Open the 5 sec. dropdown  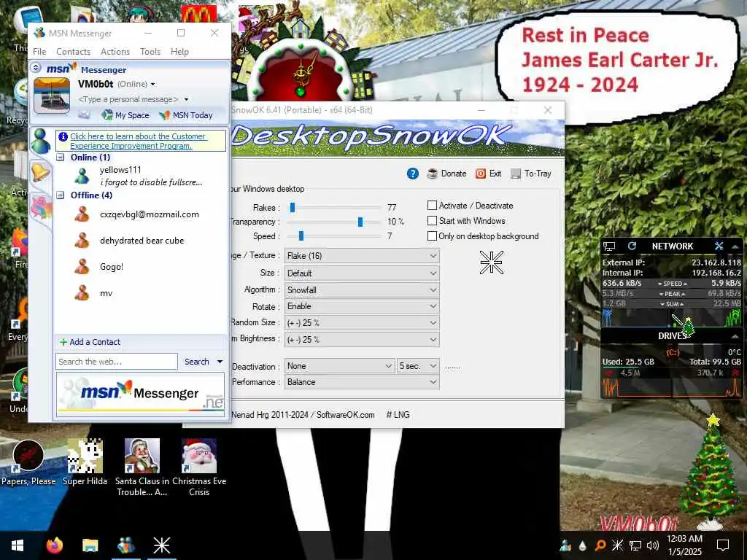click(418, 366)
